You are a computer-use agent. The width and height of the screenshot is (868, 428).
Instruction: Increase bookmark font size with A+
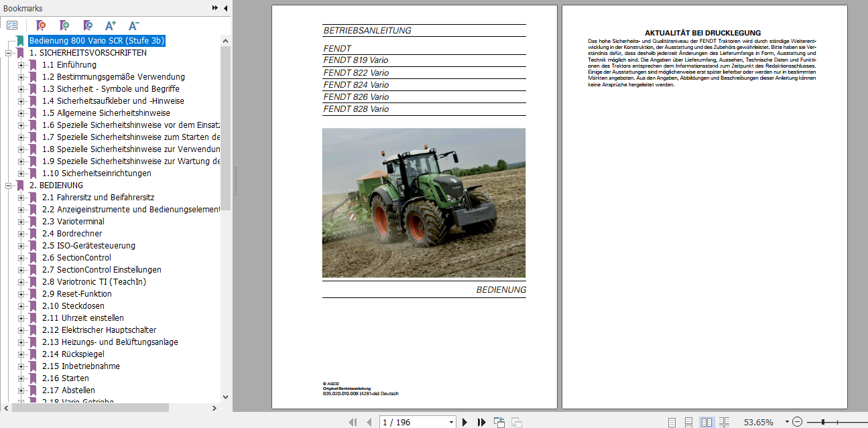click(111, 25)
